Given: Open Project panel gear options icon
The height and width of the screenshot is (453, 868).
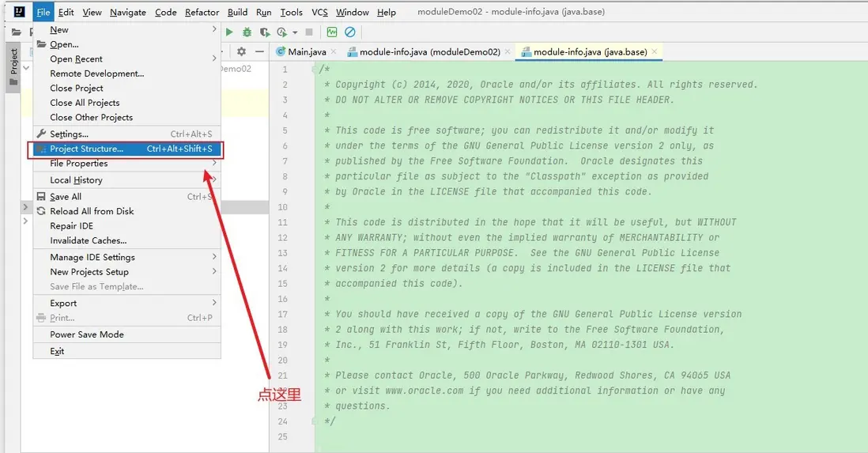Looking at the screenshot, I should 241,51.
